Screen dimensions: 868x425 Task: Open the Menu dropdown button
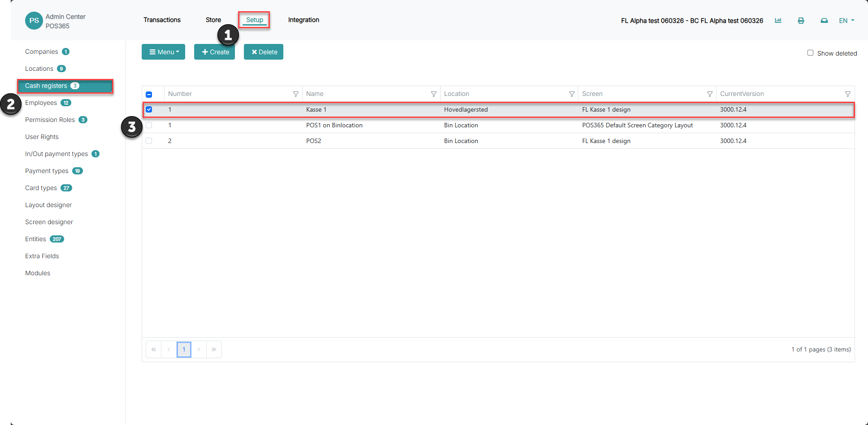(x=163, y=52)
